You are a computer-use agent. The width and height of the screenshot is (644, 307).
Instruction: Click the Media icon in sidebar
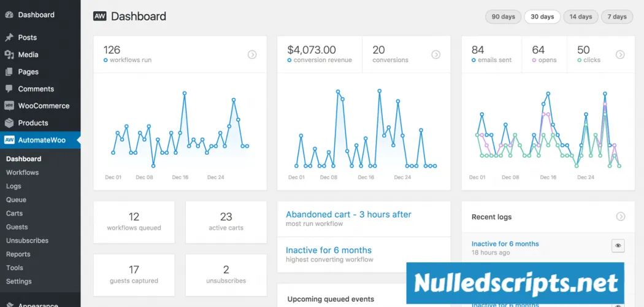click(9, 55)
